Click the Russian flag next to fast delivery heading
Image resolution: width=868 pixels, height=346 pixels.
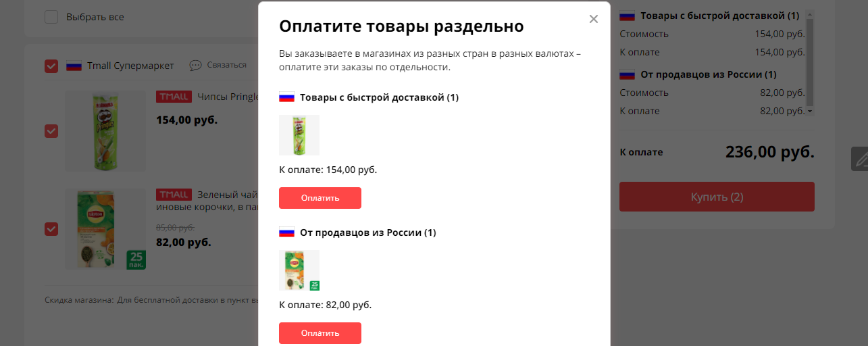[286, 97]
